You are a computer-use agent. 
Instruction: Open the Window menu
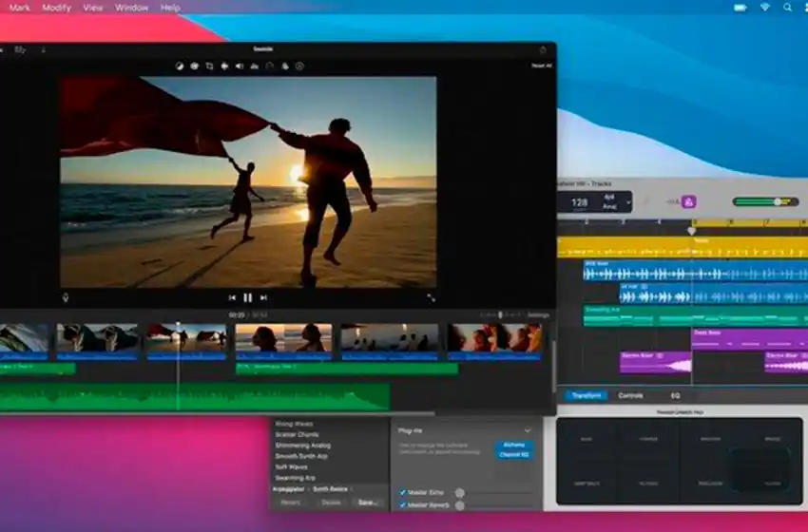click(131, 8)
